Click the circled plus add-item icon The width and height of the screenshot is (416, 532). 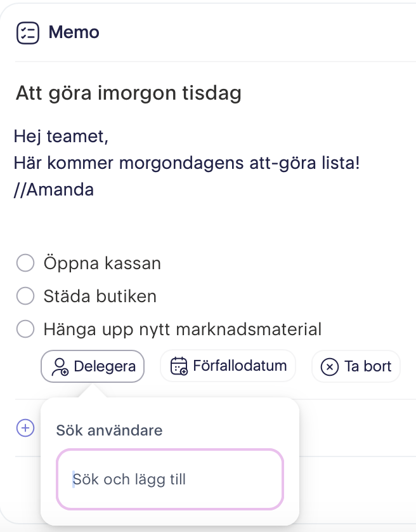pos(25,428)
